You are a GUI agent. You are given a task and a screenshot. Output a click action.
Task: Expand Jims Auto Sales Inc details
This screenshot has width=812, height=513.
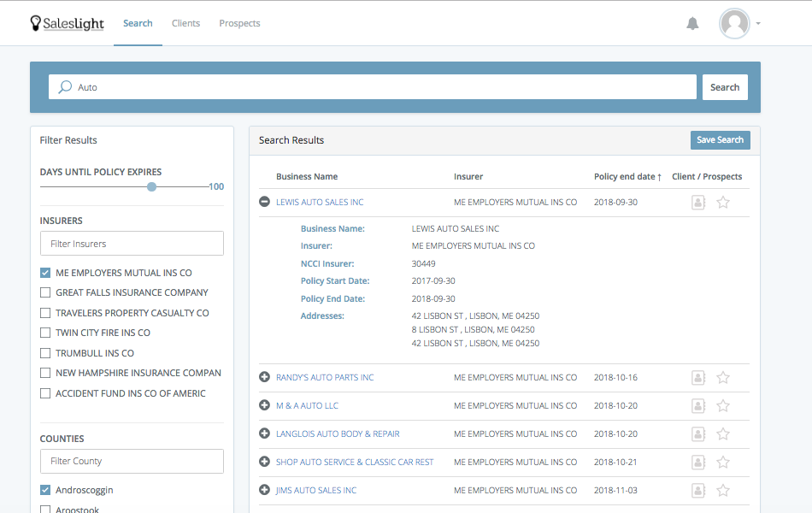265,490
